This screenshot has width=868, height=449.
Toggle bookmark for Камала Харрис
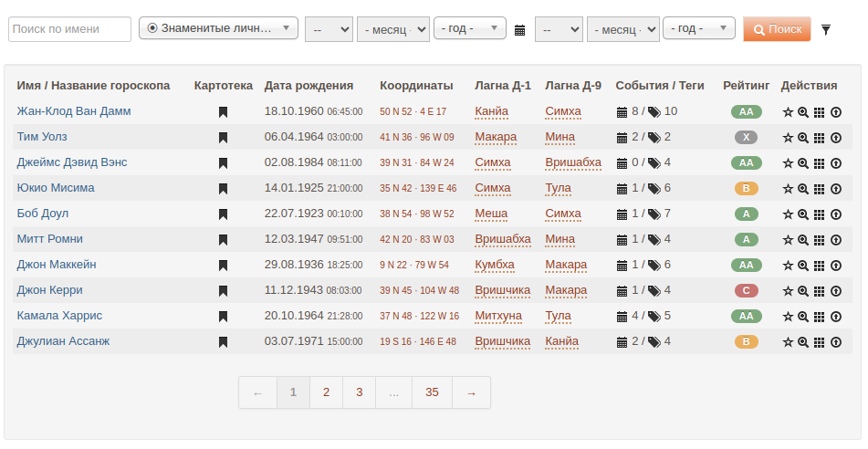tap(223, 316)
